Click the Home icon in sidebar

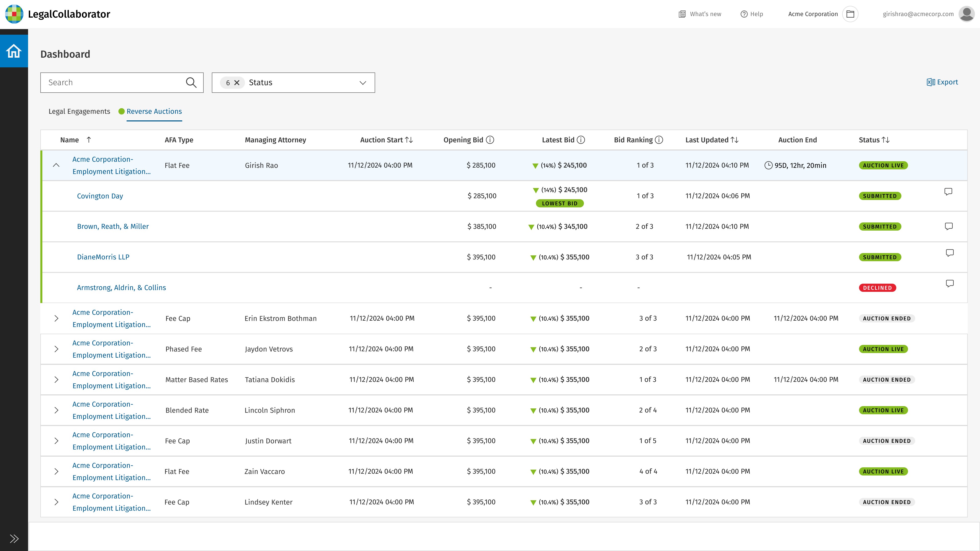14,51
